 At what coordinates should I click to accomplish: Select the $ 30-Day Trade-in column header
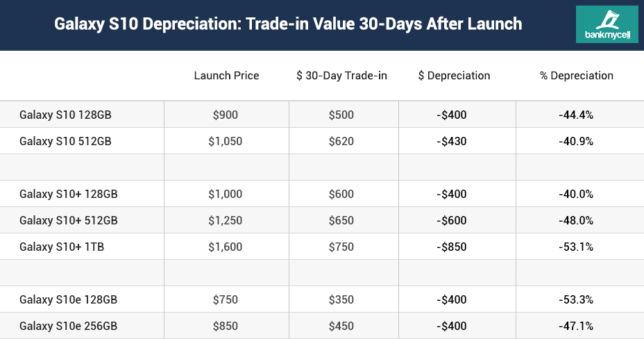(x=341, y=76)
